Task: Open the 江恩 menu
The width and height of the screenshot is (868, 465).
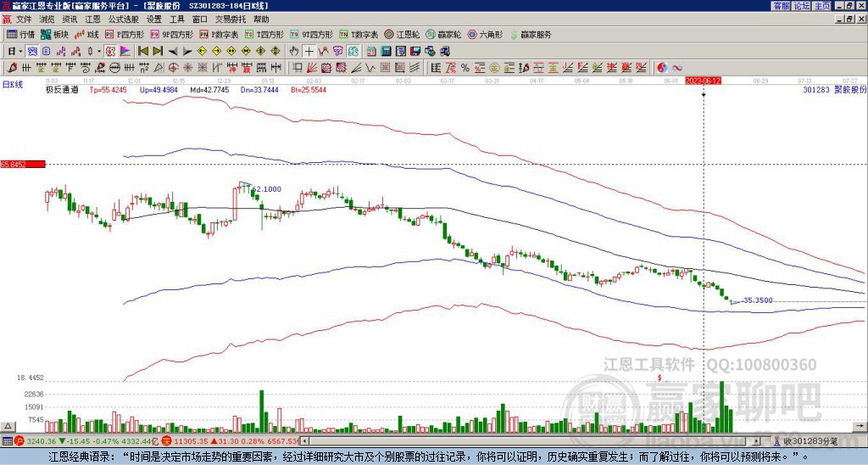Action: coord(92,20)
